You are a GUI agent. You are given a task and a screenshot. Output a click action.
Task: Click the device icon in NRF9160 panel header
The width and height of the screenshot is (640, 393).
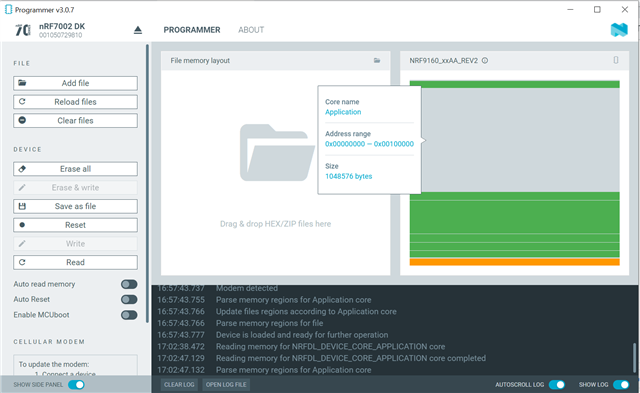coord(616,60)
